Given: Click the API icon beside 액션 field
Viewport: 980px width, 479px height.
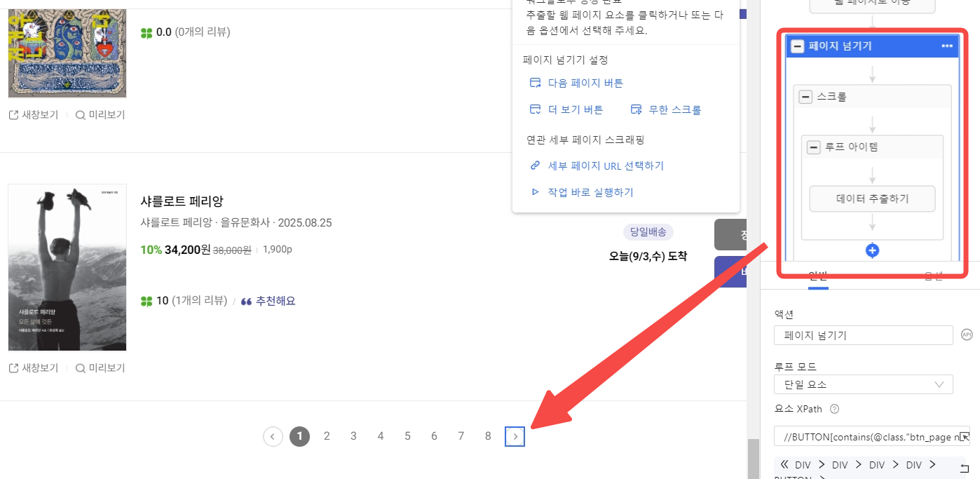Looking at the screenshot, I should [x=966, y=335].
